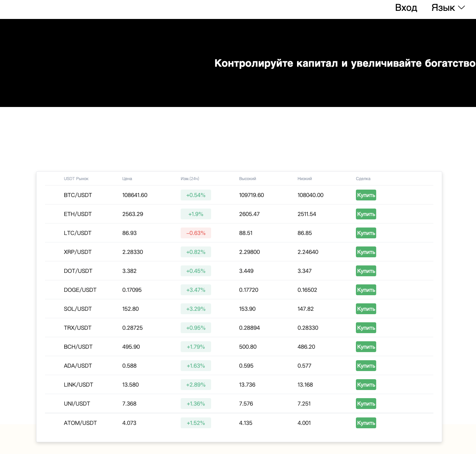
Task: Select the +3.47% change badge
Action: coord(196,290)
